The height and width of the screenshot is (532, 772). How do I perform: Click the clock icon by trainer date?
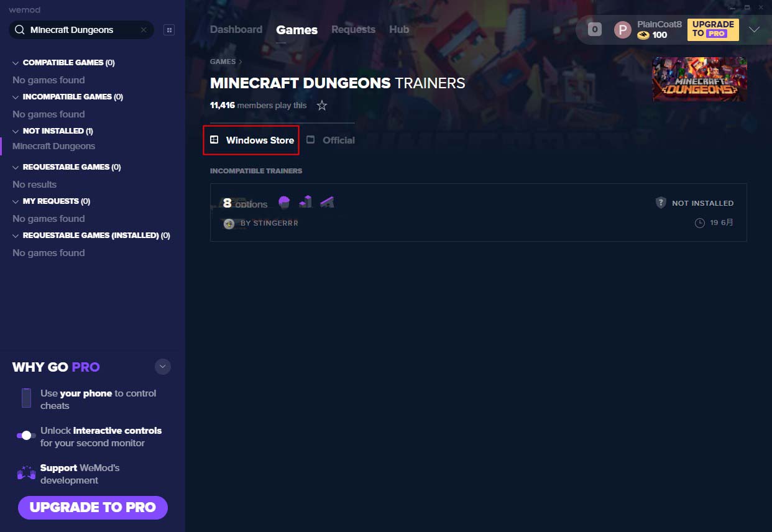tap(699, 222)
